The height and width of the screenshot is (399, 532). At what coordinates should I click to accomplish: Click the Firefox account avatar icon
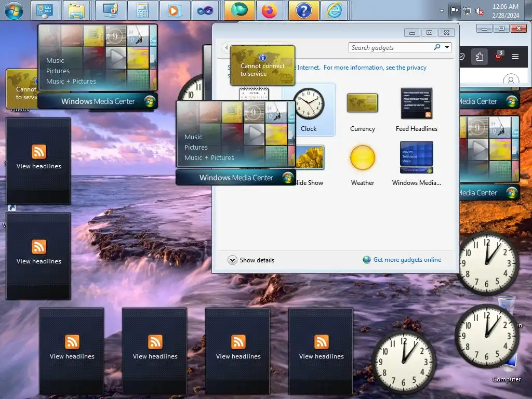(x=511, y=79)
